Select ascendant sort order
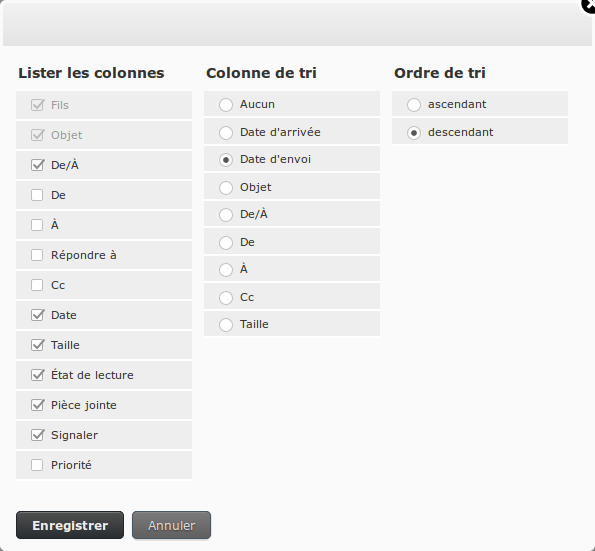 414,105
